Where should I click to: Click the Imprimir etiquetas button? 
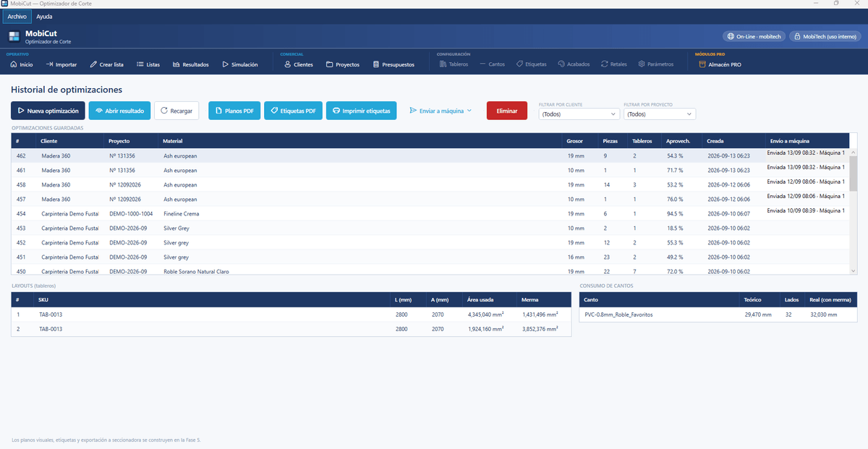click(x=362, y=111)
